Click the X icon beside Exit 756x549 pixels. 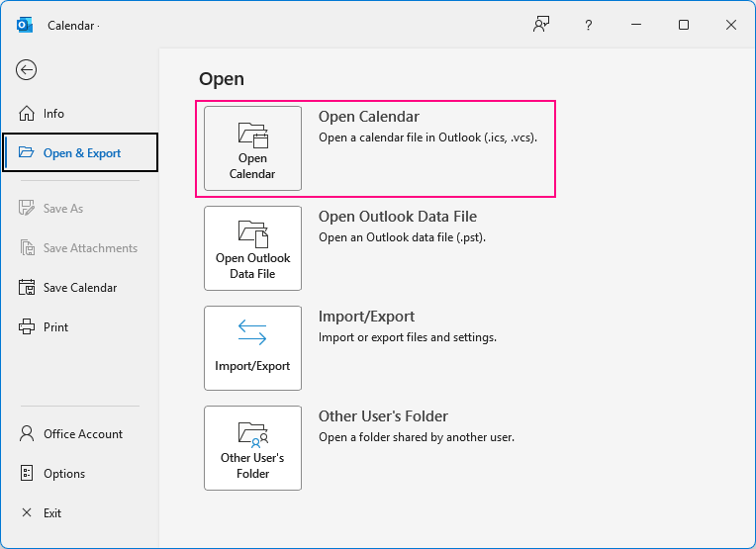(x=27, y=512)
